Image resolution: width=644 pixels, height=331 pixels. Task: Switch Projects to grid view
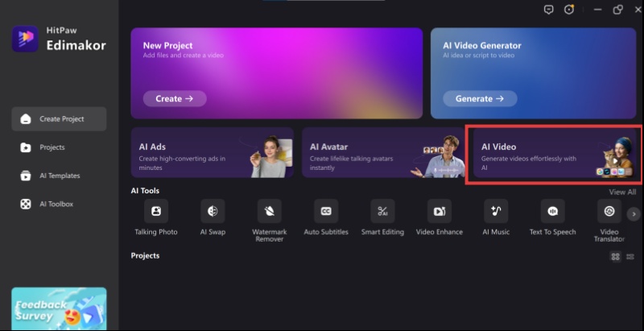(x=615, y=257)
